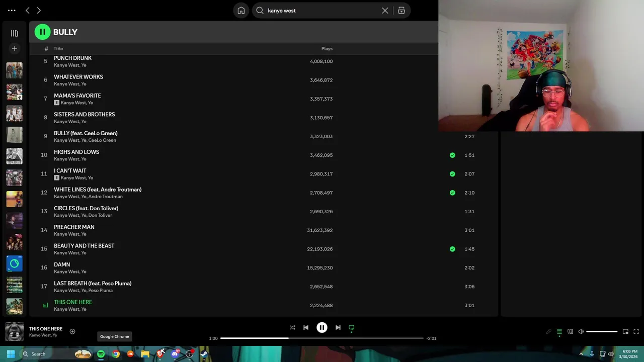Click the Plays column header
The width and height of the screenshot is (644, 362).
click(327, 49)
